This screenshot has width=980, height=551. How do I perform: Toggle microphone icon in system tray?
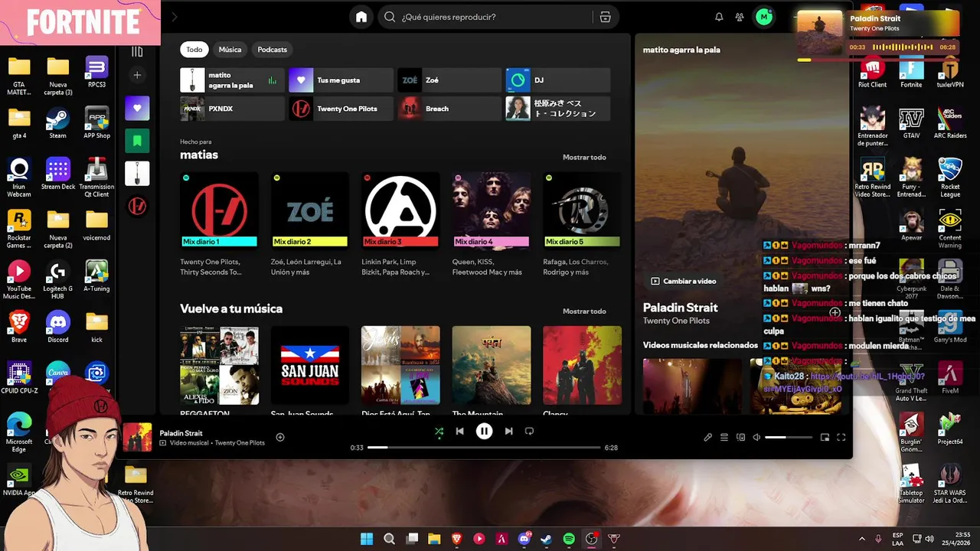pyautogui.click(x=878, y=539)
